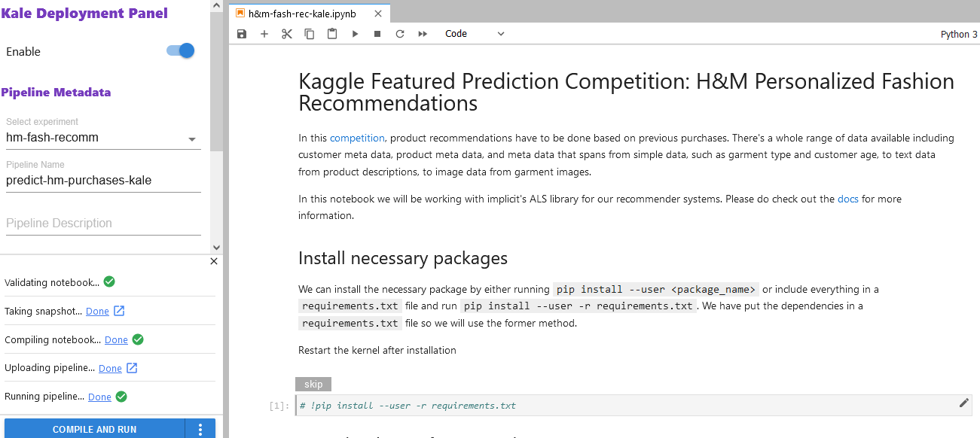Viewport: 980px width, 438px height.
Task: Restart the kernel
Action: [x=400, y=34]
